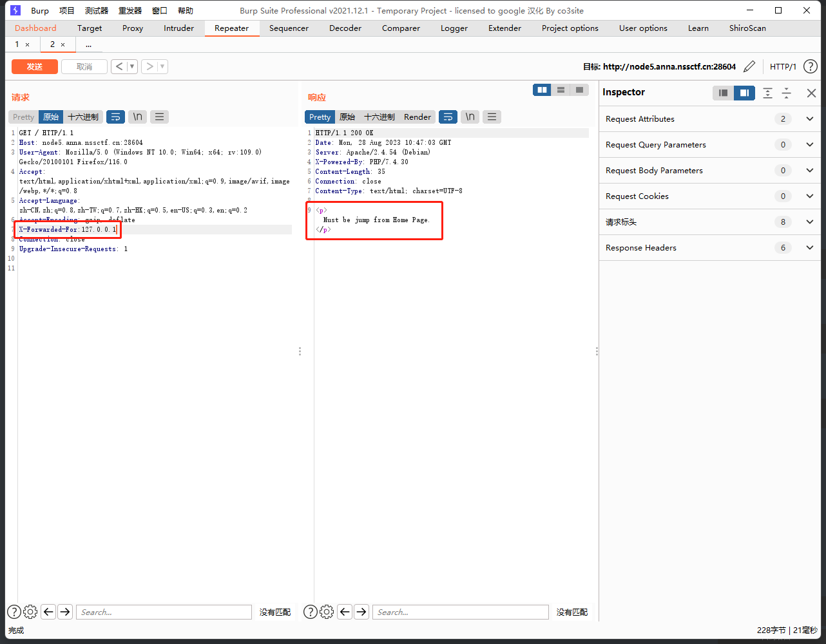826x644 pixels.
Task: Go to next request search match
Action: coord(65,612)
